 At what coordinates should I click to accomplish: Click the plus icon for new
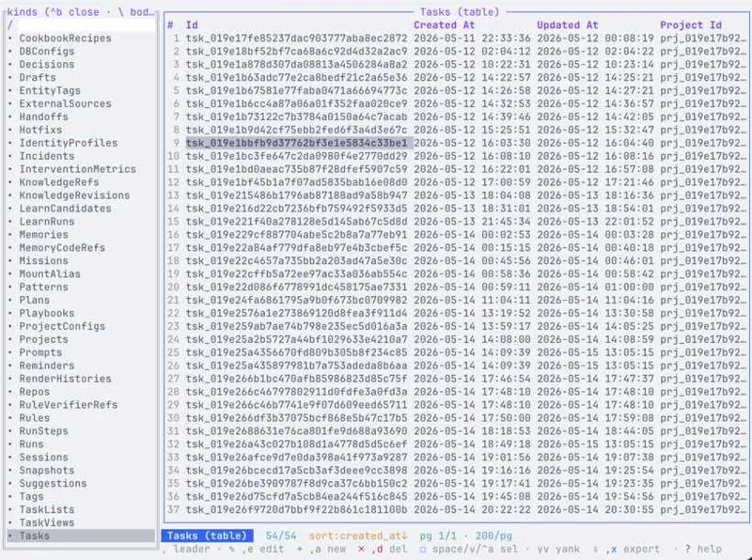click(300, 549)
